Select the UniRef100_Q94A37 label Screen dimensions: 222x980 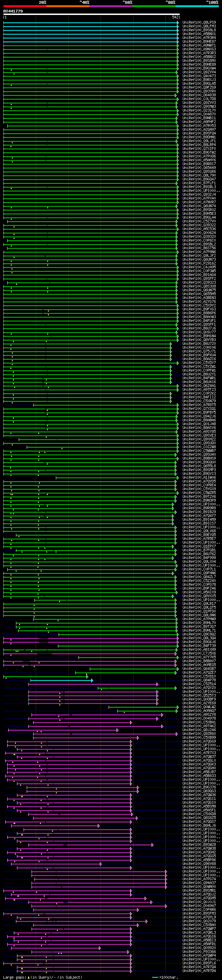199,883
